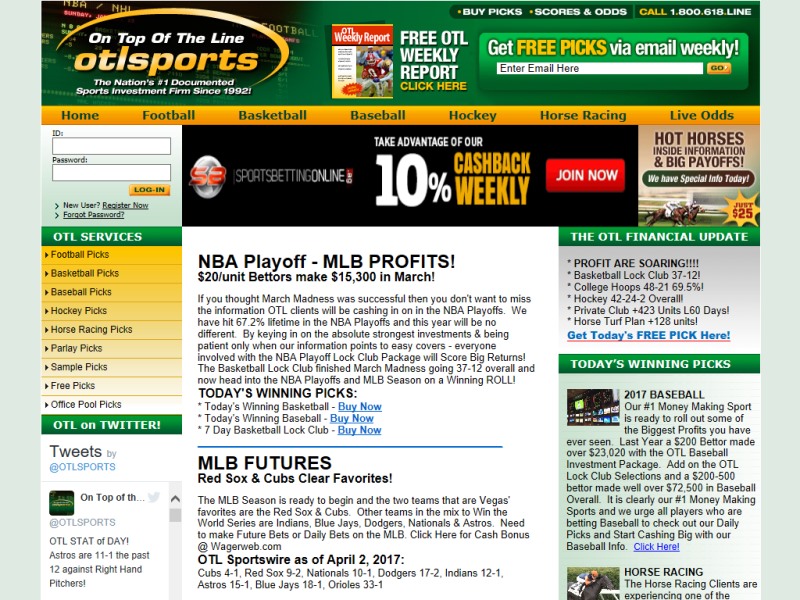Click the @OTLSPORTS handle in the tweet
This screenshot has height=600, width=800.
(x=82, y=522)
